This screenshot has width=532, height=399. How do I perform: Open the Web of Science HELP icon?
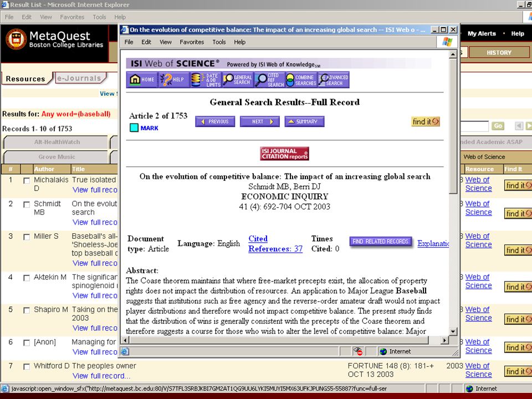pyautogui.click(x=173, y=80)
